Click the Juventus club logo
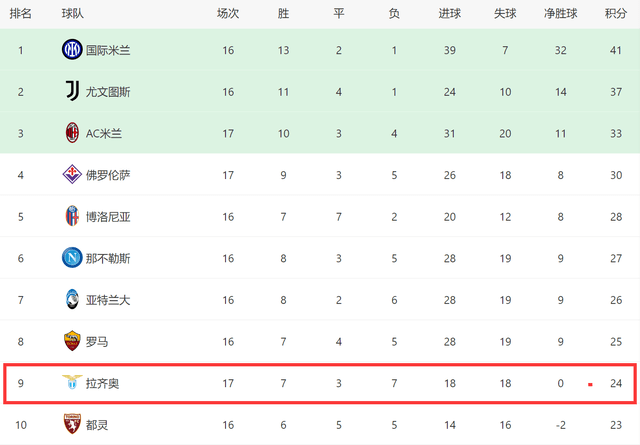Screen dimensions: 640x445 pos(72,91)
